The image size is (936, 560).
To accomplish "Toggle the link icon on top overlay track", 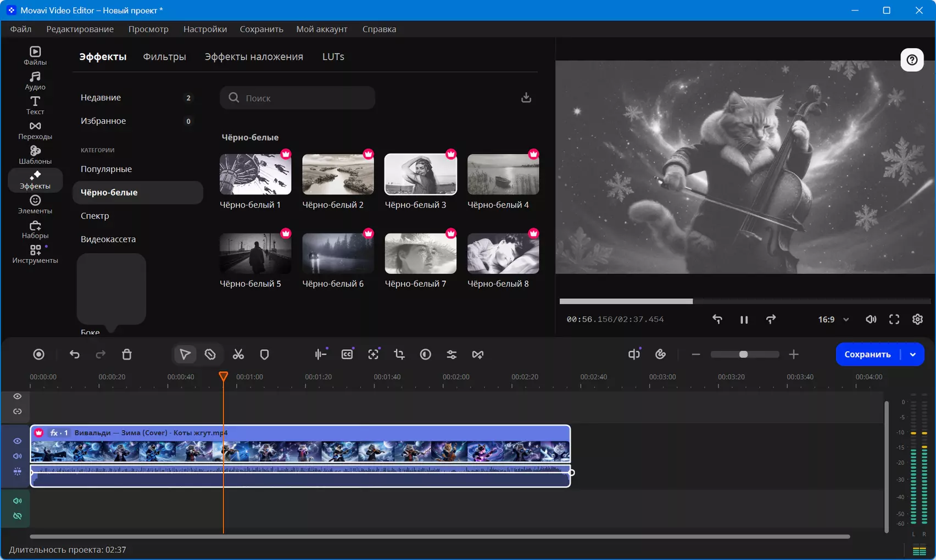I will pyautogui.click(x=18, y=411).
